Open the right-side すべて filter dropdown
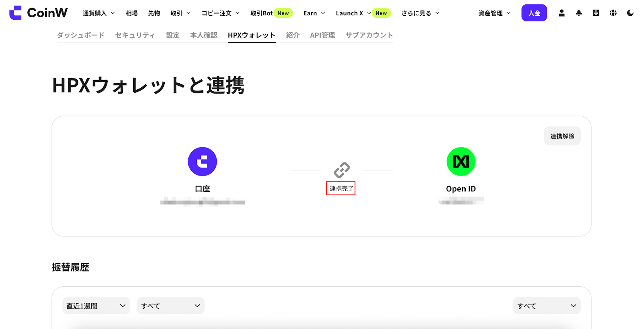Viewport: 644px width, 329px height. (x=547, y=306)
